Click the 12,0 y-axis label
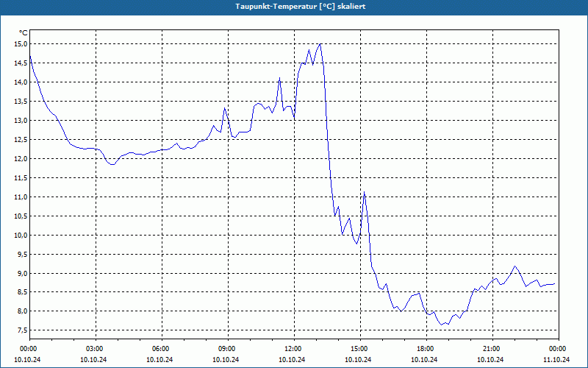 tap(21, 159)
